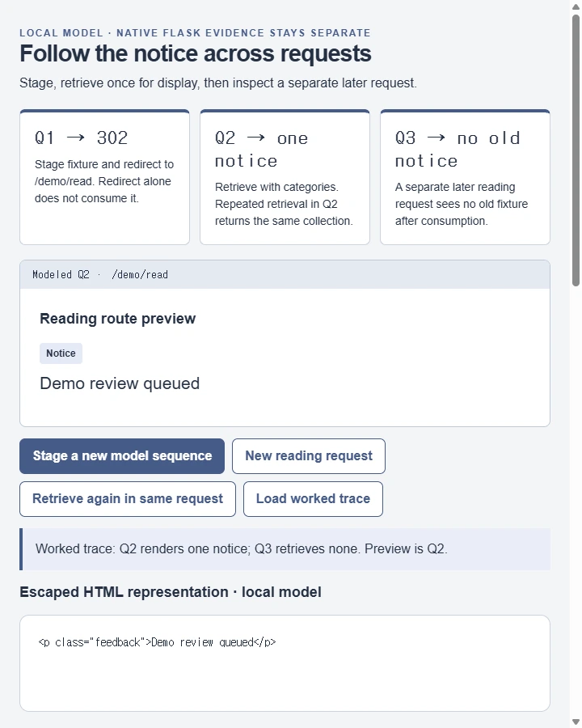Image resolution: width=582 pixels, height=728 pixels.
Task: Load the worked trace
Action: point(314,498)
